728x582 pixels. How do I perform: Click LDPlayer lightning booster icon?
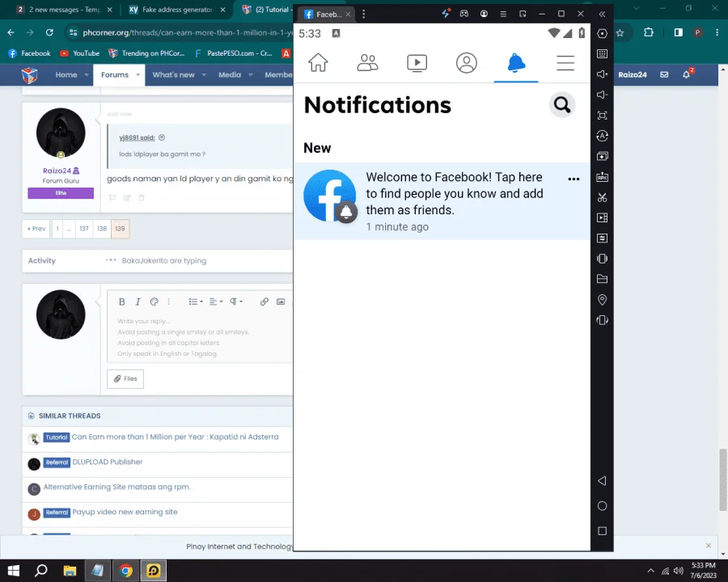click(446, 14)
